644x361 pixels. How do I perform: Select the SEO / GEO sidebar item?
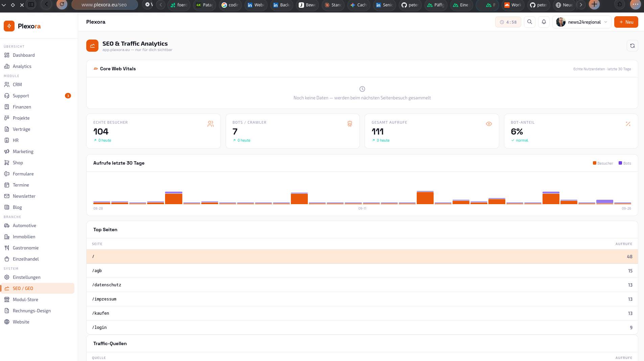(x=37, y=288)
